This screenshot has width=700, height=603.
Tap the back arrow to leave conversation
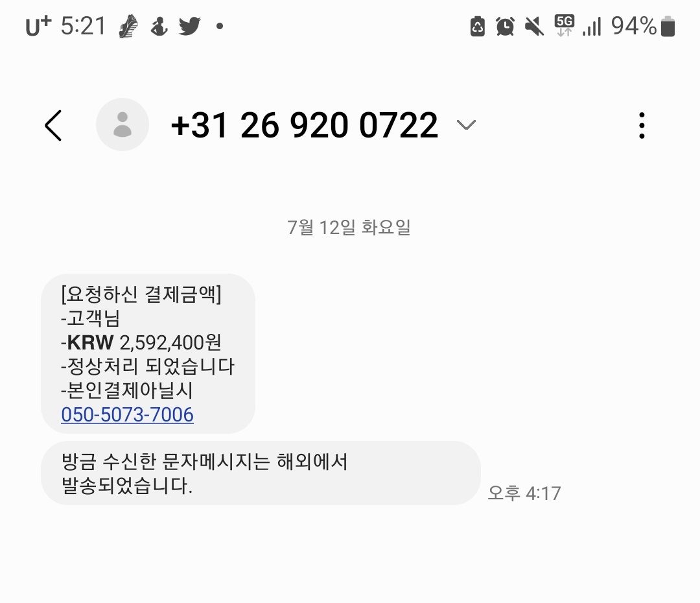coord(53,126)
